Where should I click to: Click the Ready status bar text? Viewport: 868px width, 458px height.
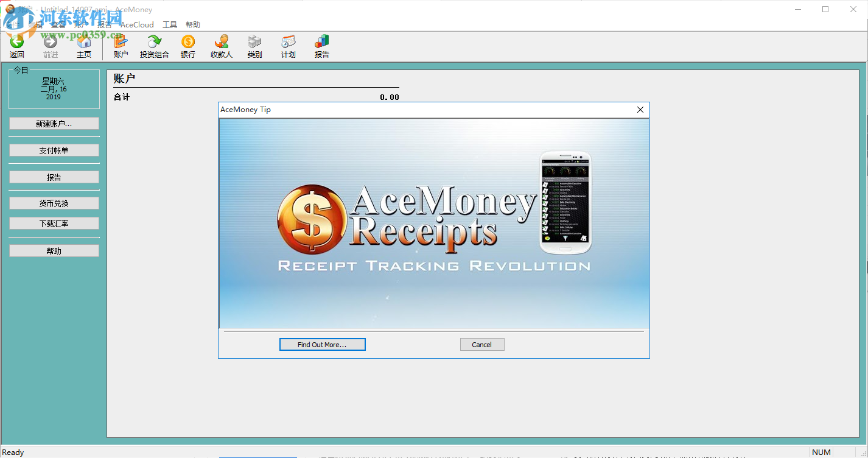(13, 453)
